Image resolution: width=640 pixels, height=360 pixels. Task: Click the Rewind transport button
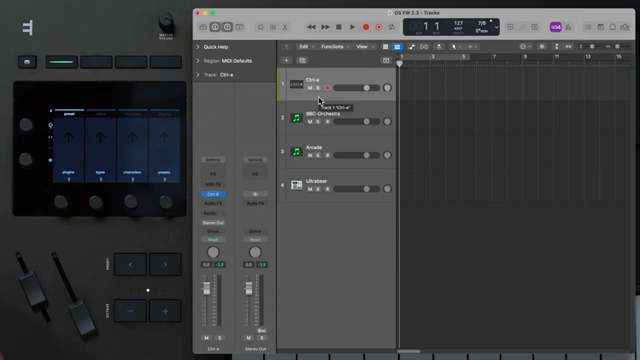point(311,27)
